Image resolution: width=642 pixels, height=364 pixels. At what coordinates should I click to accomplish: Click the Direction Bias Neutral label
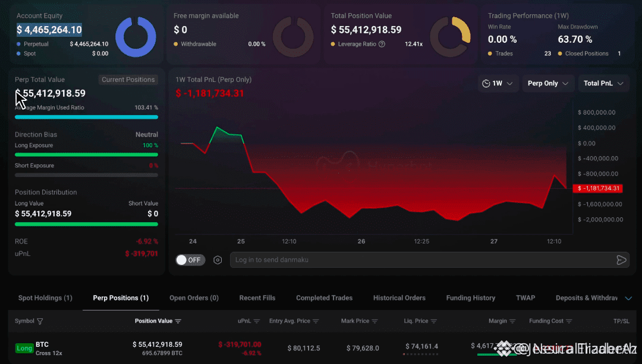(x=147, y=135)
